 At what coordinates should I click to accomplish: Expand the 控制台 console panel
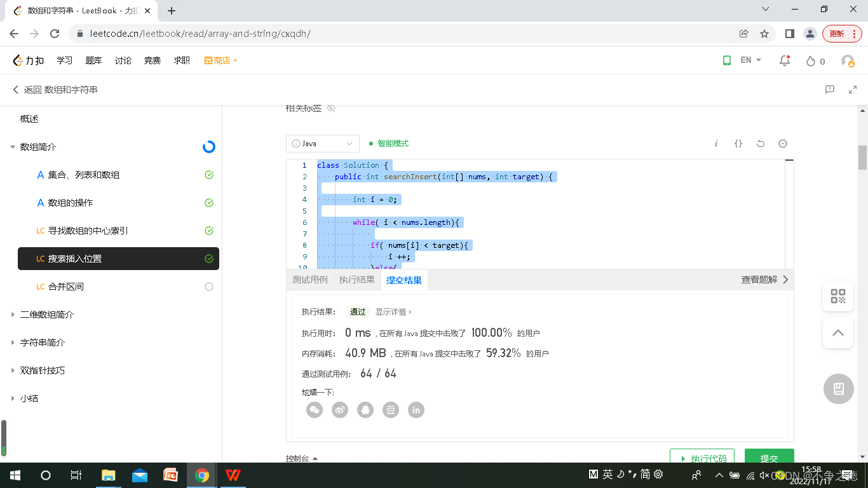tap(302, 458)
